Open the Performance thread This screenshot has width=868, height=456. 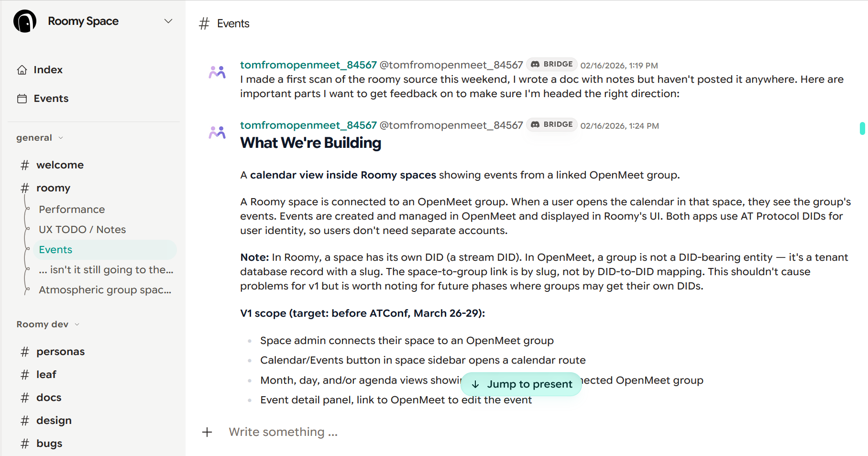click(72, 210)
